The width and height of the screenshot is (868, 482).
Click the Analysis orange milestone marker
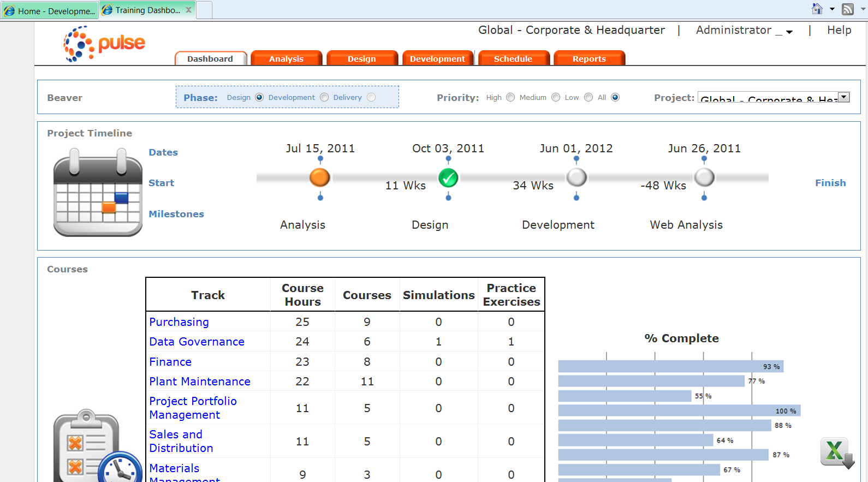click(x=320, y=177)
